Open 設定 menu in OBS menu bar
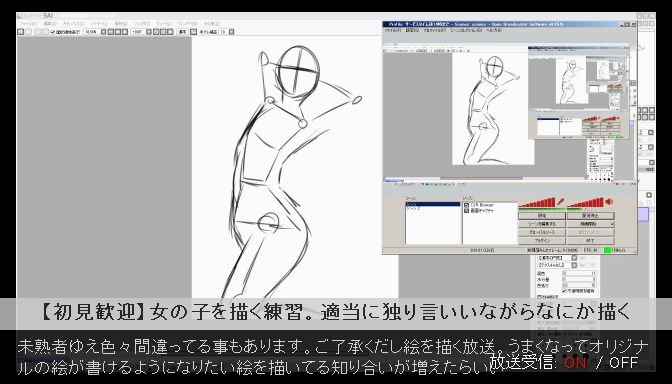 click(x=412, y=30)
